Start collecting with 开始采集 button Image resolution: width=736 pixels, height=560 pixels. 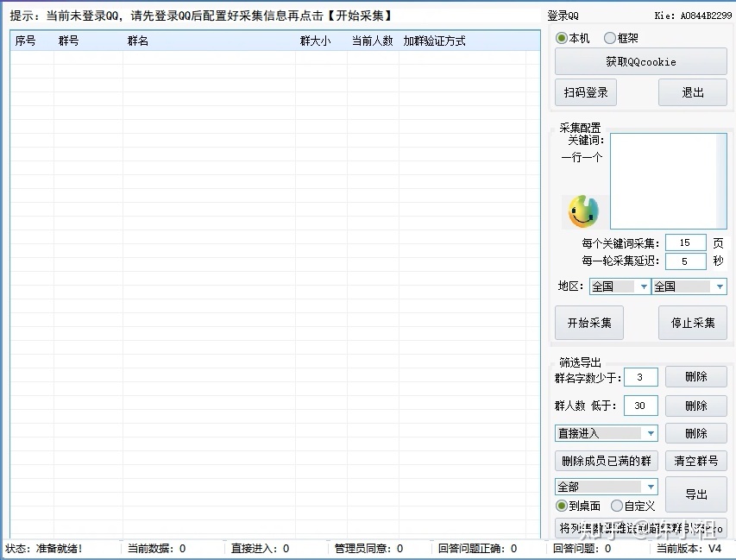589,323
